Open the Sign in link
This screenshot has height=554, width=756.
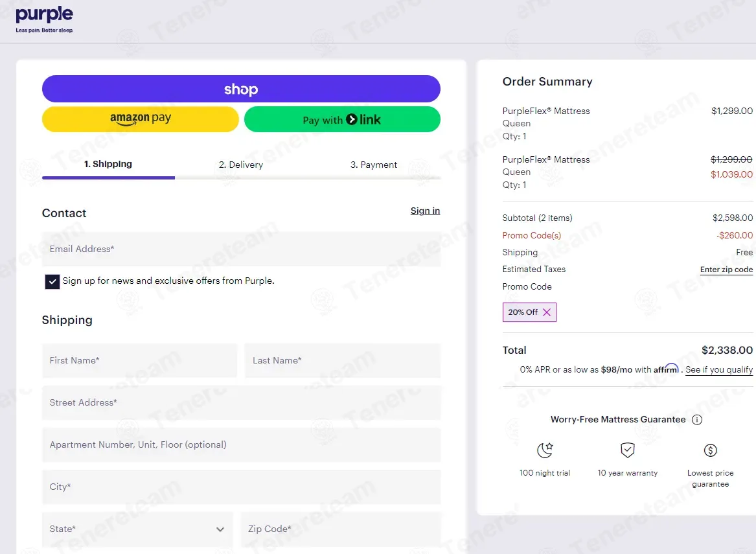click(x=425, y=211)
